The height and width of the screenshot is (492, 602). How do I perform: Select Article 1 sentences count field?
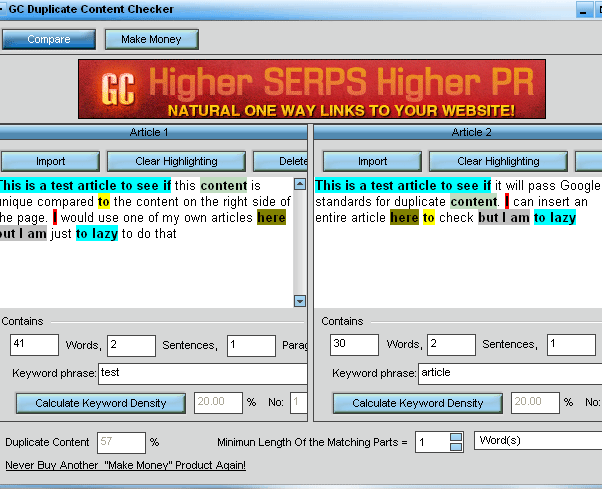[x=131, y=346]
